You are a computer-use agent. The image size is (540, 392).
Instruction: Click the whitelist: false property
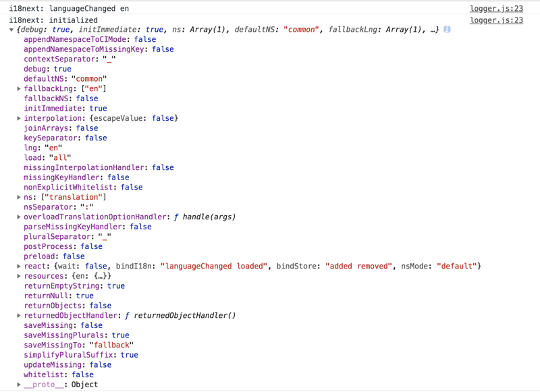tap(59, 374)
